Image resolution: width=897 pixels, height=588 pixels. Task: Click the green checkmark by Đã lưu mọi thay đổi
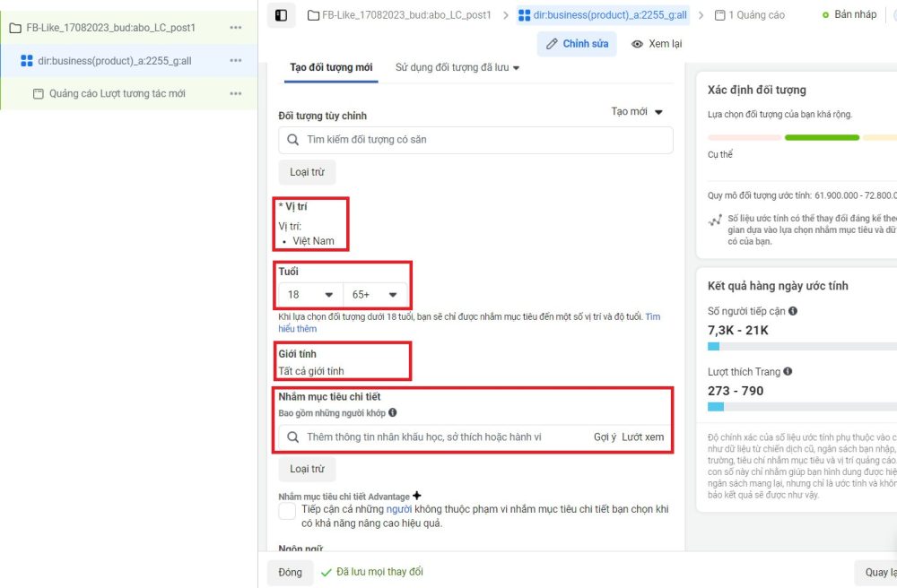point(327,573)
